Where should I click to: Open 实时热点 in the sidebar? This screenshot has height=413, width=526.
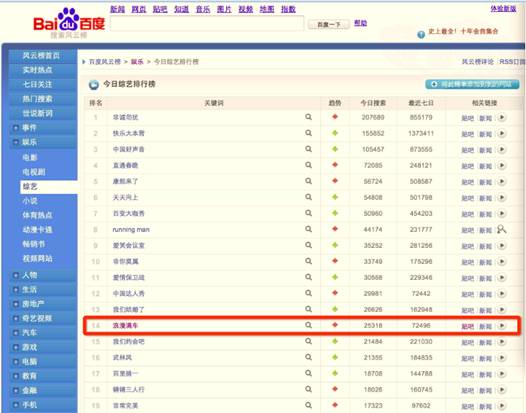point(37,70)
